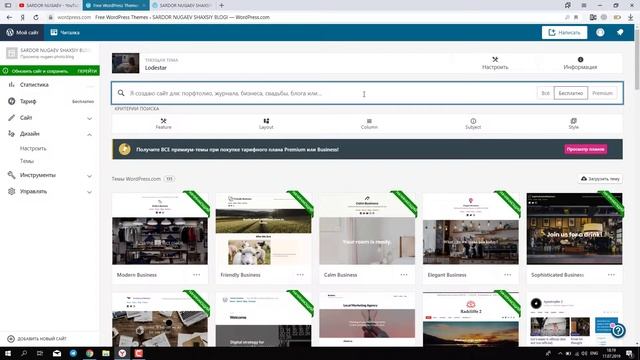
Task: Select the Free themes filter
Action: [571, 93]
